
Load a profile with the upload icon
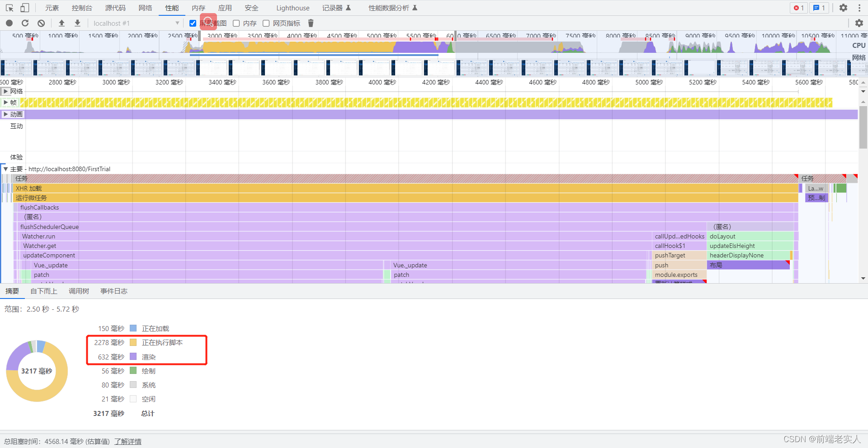(62, 23)
